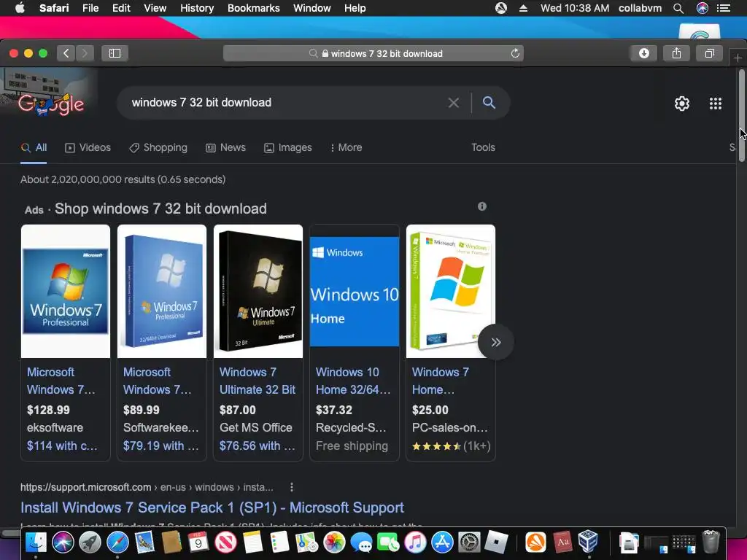747x560 pixels.
Task: Switch to the News results tab
Action: 226,147
